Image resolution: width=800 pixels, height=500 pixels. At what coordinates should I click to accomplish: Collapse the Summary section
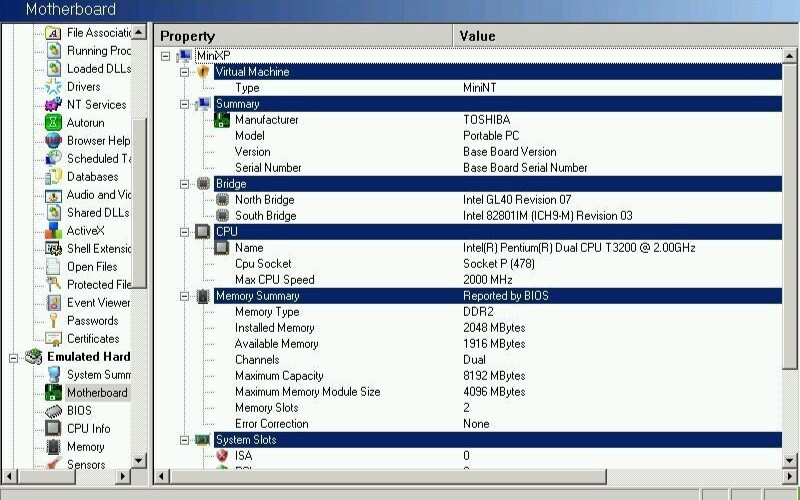pyautogui.click(x=184, y=104)
